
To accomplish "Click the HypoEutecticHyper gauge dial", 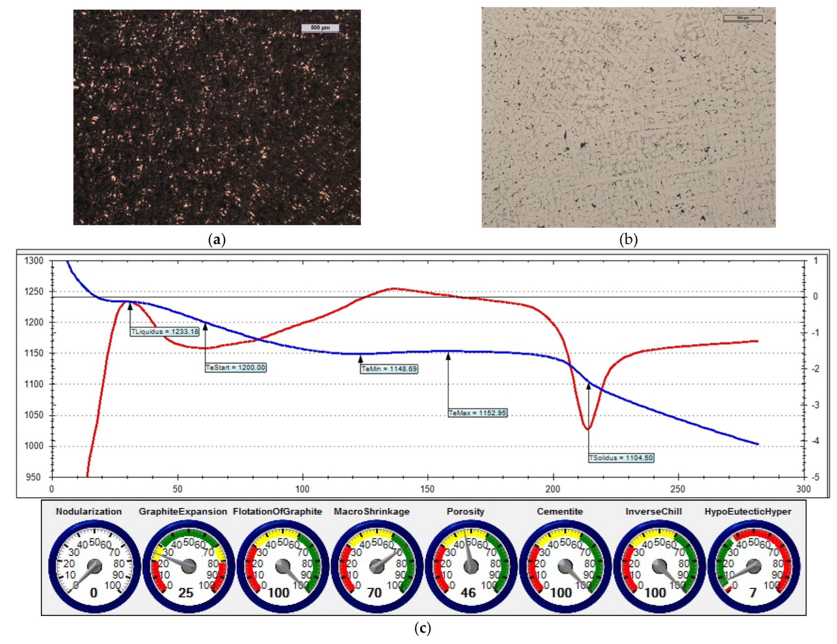I will click(753, 566).
